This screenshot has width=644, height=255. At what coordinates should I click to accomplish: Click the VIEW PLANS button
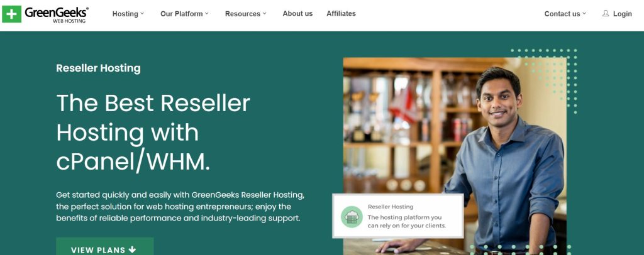coord(105,246)
